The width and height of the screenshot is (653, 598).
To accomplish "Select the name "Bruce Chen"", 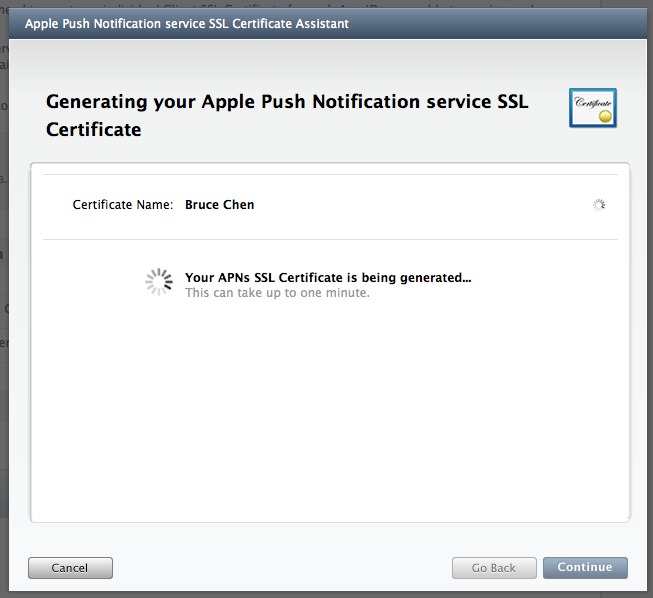I will click(220, 205).
